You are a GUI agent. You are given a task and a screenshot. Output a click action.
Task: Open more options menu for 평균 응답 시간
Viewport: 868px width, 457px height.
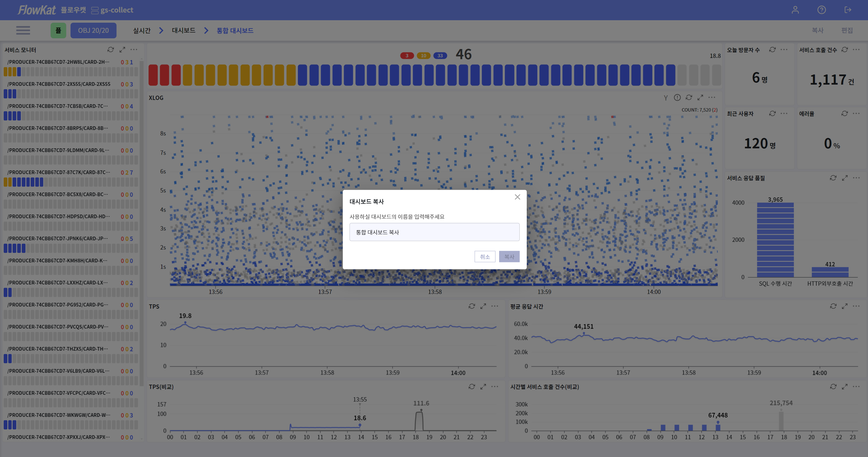856,306
